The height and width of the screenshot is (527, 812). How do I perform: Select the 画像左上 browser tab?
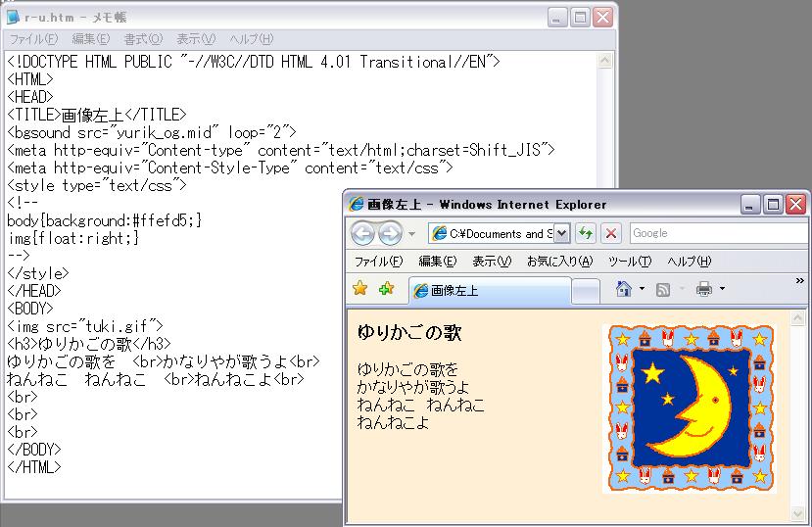pyautogui.click(x=490, y=290)
